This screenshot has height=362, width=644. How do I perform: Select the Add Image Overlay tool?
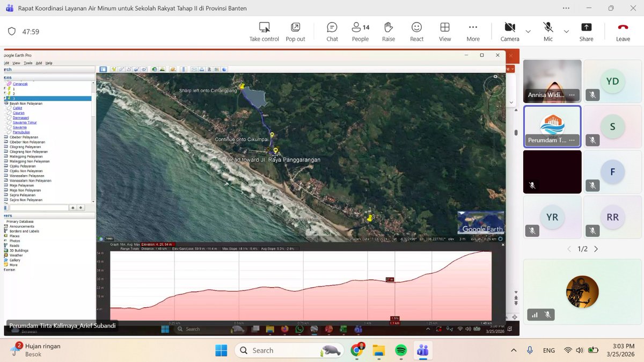point(137,69)
